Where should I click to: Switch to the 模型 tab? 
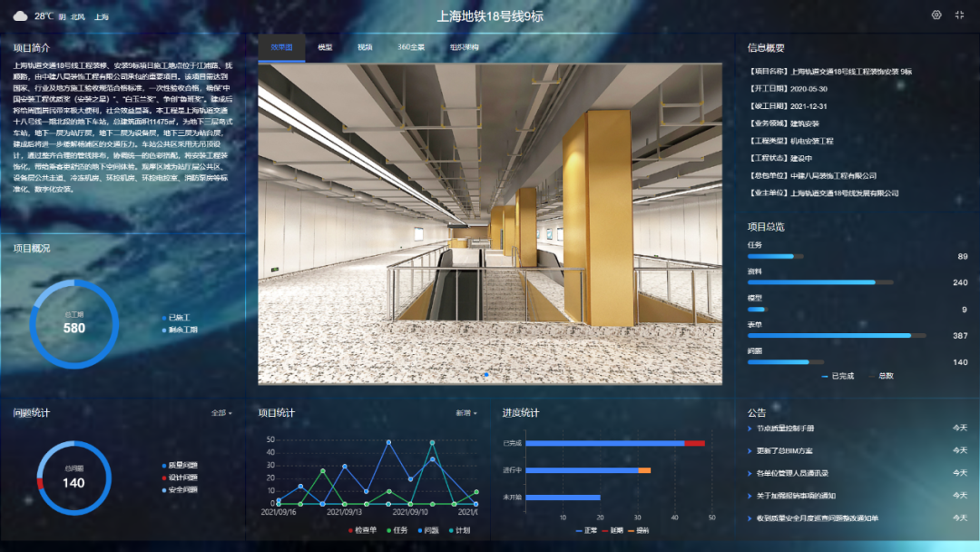325,47
